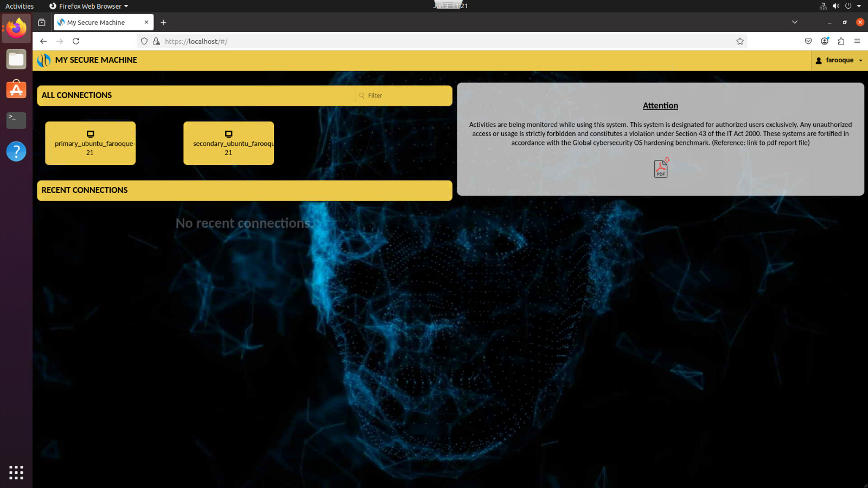Reload the page with refresh button
The image size is (868, 488).
76,41
